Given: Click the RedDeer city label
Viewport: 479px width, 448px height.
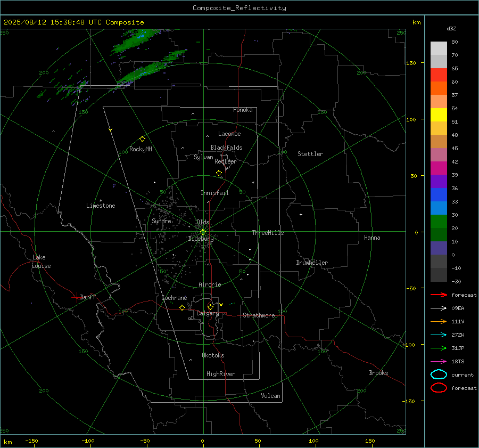Looking at the screenshot, I should [226, 161].
